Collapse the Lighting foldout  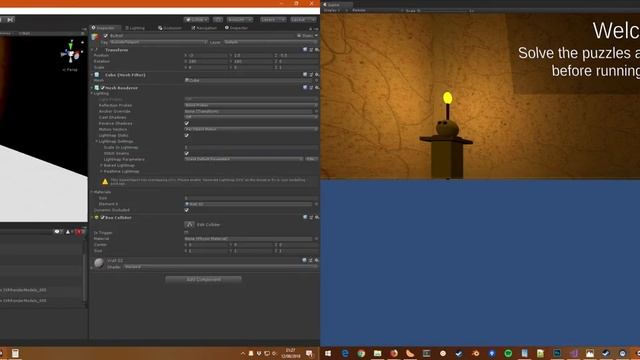[x=92, y=93]
